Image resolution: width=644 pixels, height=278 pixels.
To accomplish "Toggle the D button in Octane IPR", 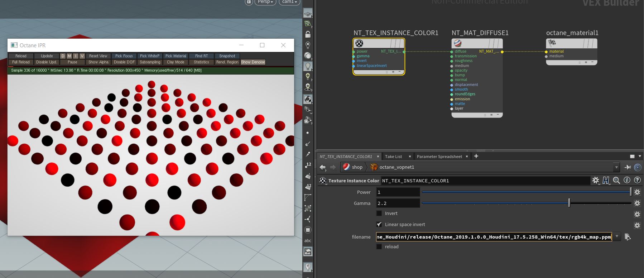I will (63, 56).
